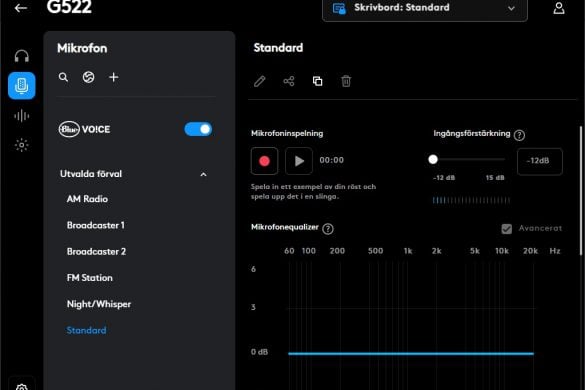Click the Standard preset title heading
This screenshot has width=585, height=390.
(278, 48)
